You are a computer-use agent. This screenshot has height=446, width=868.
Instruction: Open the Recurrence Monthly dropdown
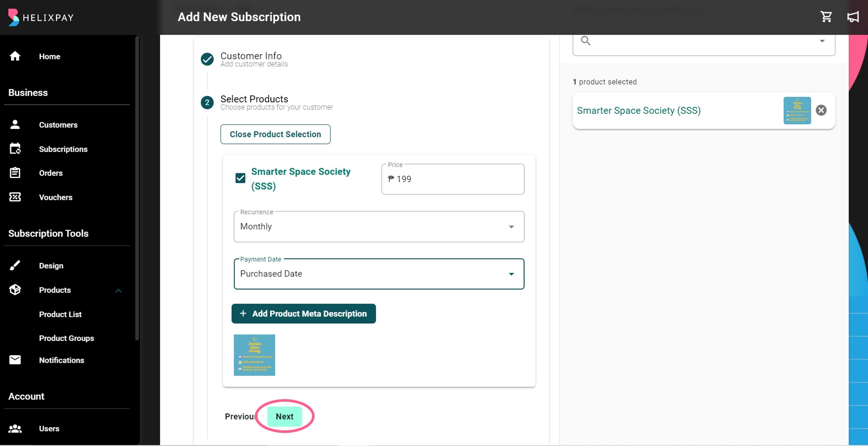click(379, 227)
